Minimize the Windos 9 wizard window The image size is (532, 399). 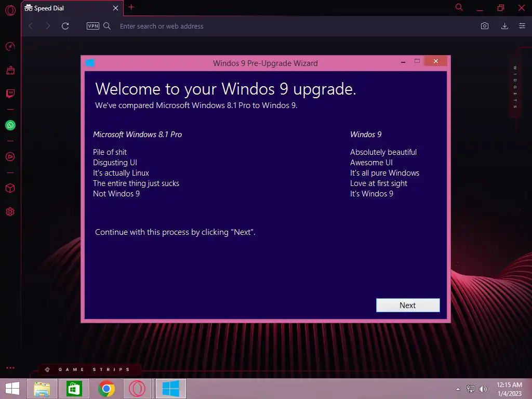(x=403, y=61)
